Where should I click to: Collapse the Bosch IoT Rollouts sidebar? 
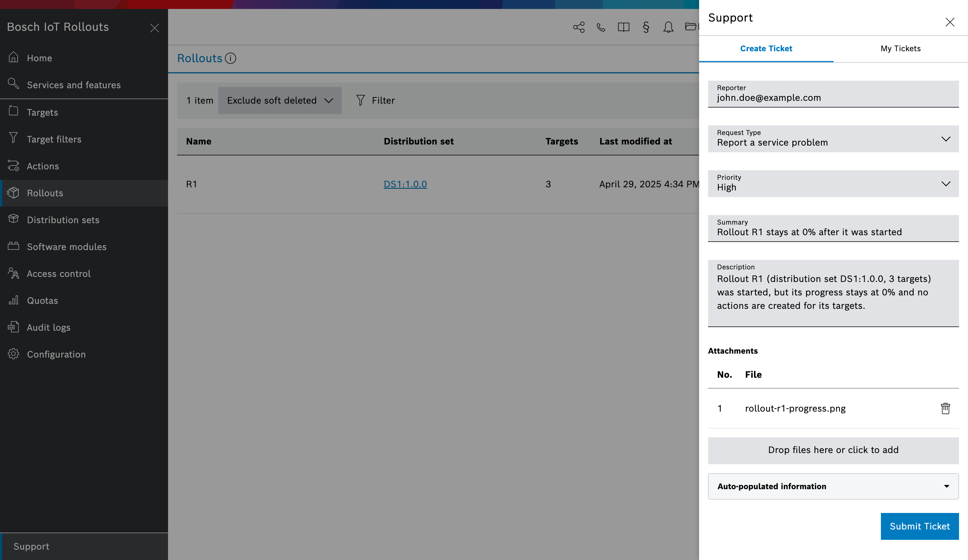click(x=154, y=28)
